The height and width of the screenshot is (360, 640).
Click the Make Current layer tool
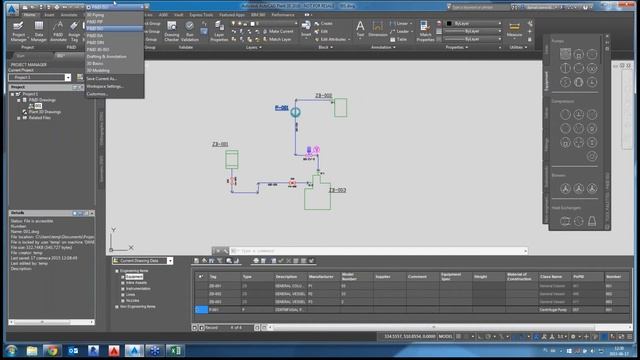[x=278, y=31]
